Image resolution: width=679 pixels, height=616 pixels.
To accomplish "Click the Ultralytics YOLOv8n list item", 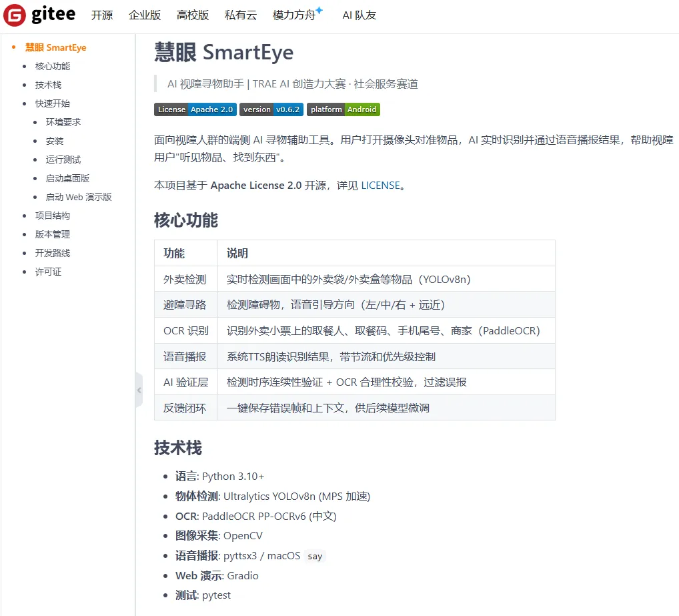I will coord(273,497).
